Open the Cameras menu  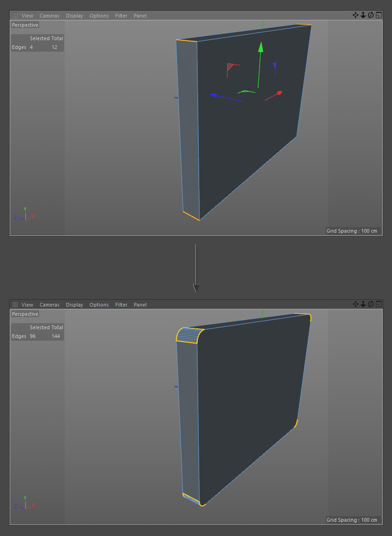(x=49, y=15)
